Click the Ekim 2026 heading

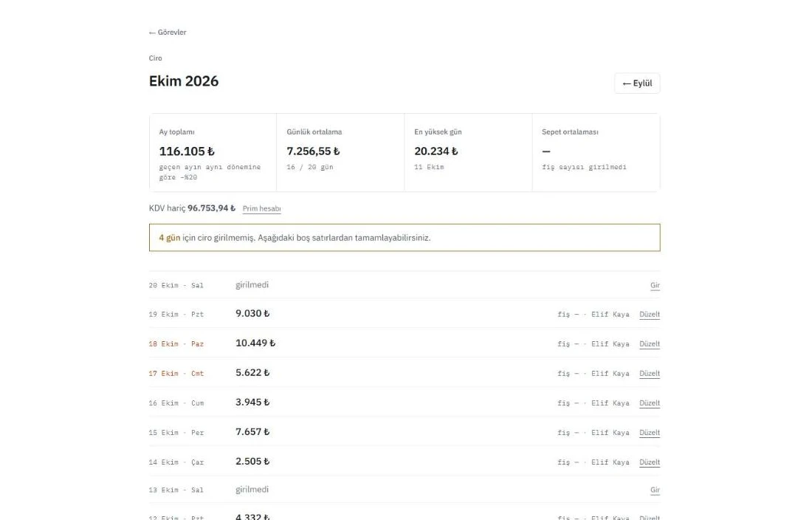coord(184,81)
